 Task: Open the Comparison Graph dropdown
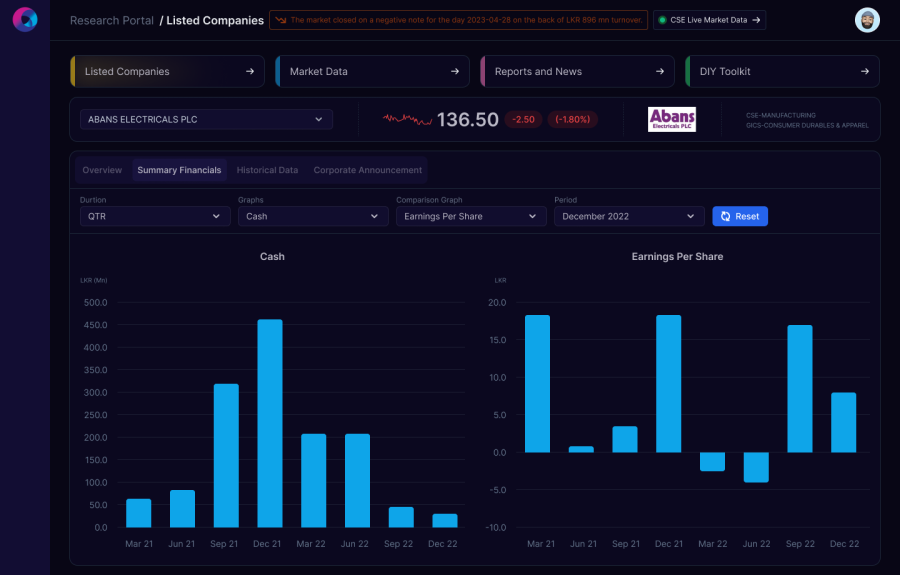click(471, 216)
